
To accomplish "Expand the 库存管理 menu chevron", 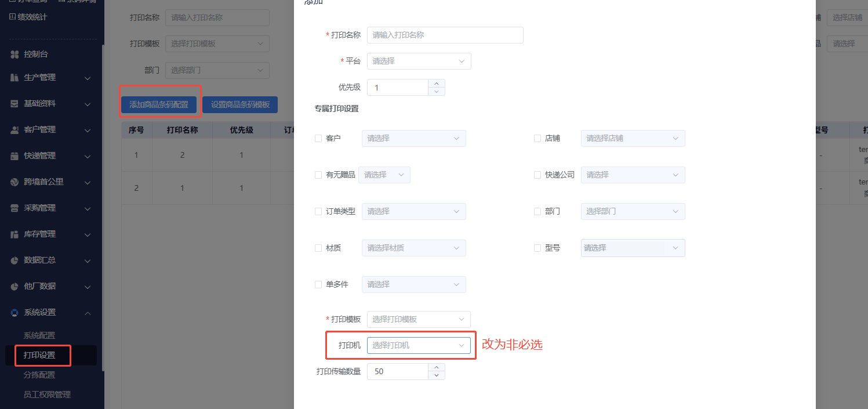I will click(88, 234).
